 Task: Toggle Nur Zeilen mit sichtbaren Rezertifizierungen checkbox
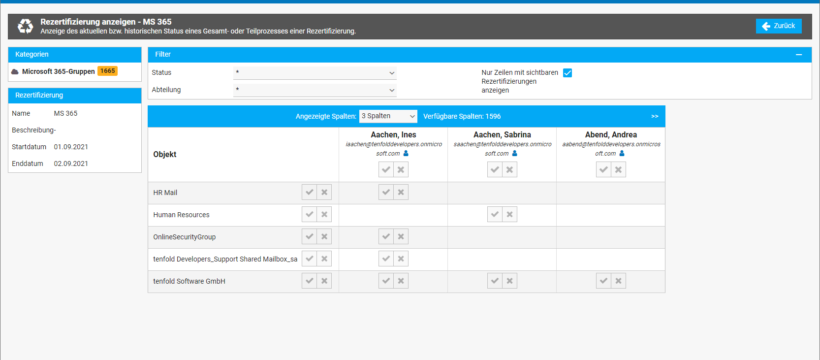coord(567,73)
